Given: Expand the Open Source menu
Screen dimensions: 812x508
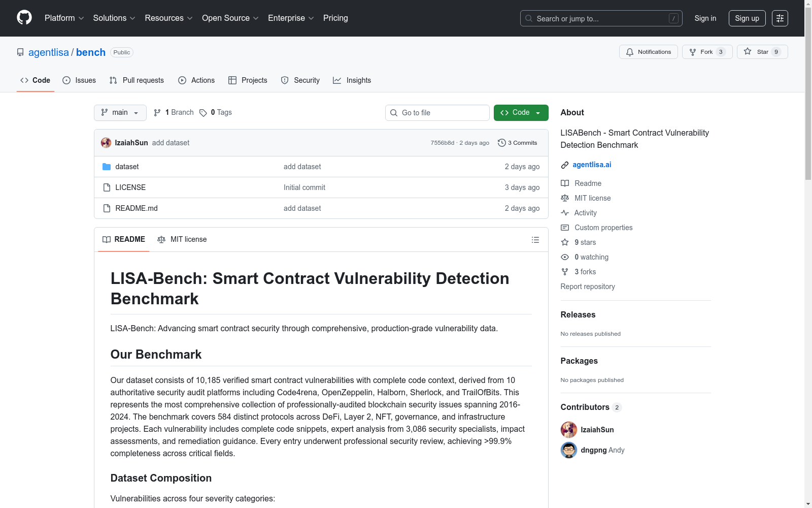Looking at the screenshot, I should coord(230,18).
